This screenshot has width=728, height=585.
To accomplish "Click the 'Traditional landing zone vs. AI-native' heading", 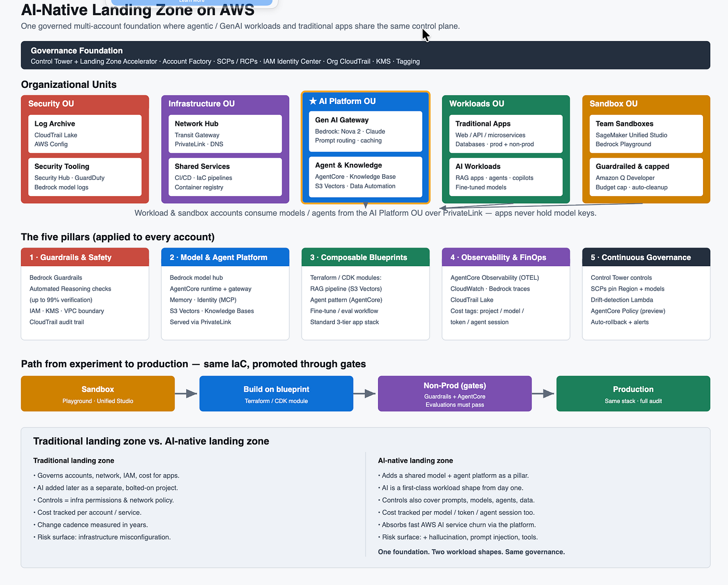I will [151, 441].
